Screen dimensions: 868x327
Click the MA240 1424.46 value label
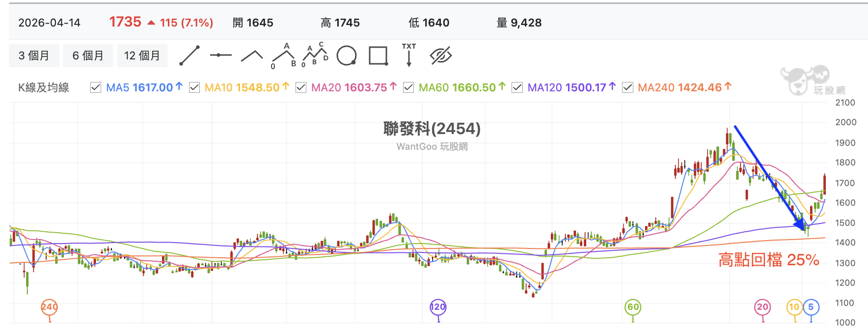click(684, 87)
